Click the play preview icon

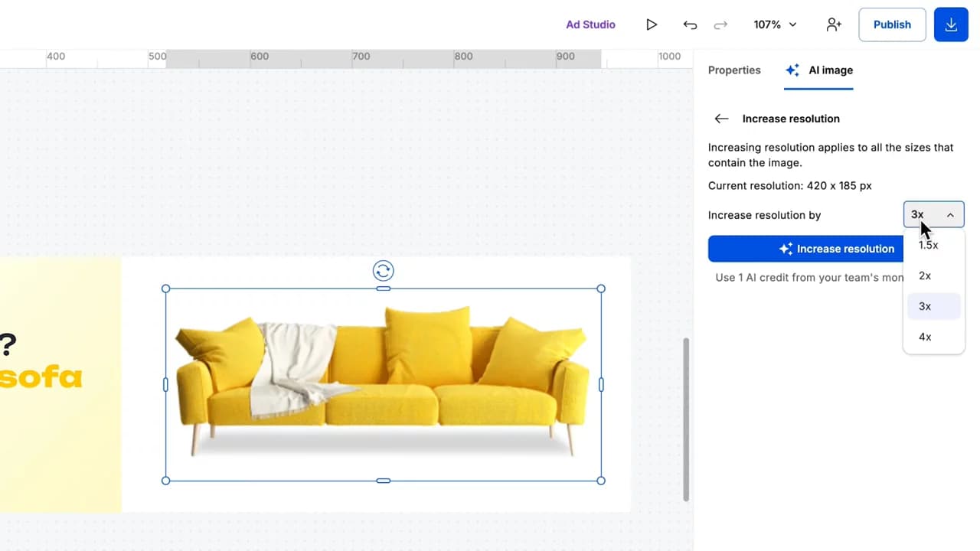(x=652, y=24)
